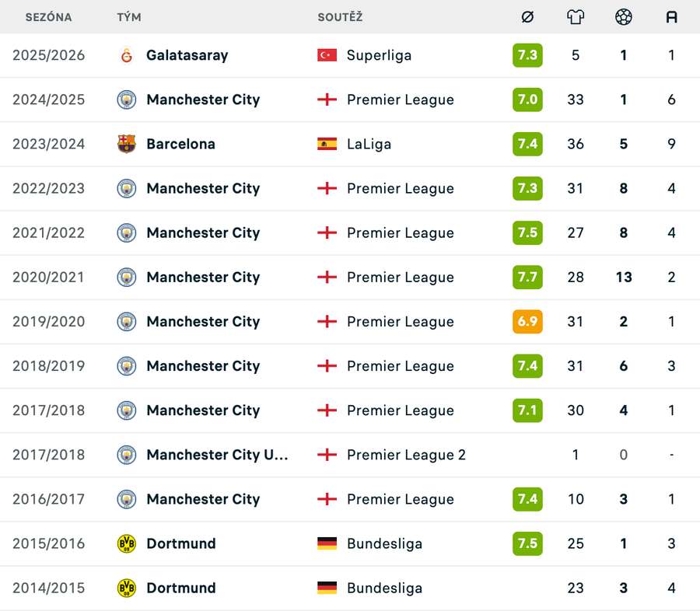
Task: Click the German flag on the 2014/2015 row
Action: point(330,588)
